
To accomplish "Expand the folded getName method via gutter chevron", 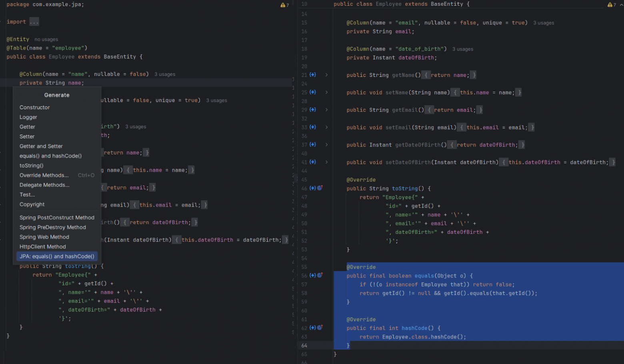I will pos(326,75).
